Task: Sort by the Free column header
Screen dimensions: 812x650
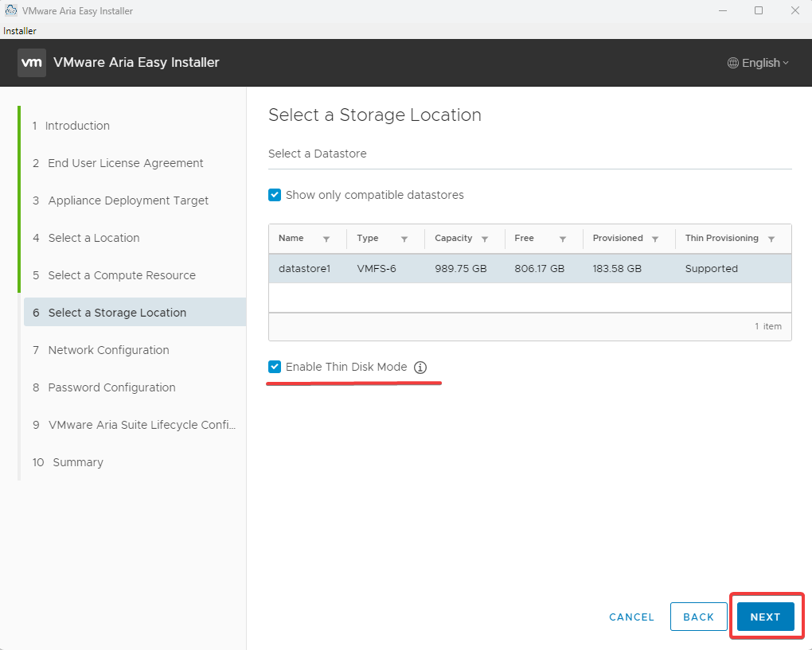Action: (x=524, y=238)
